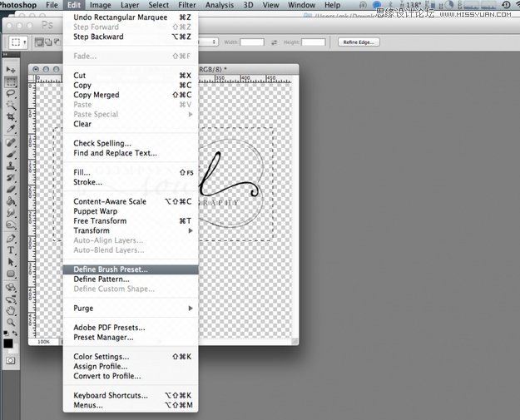Select the Move tool
520x420 pixels.
(11, 70)
